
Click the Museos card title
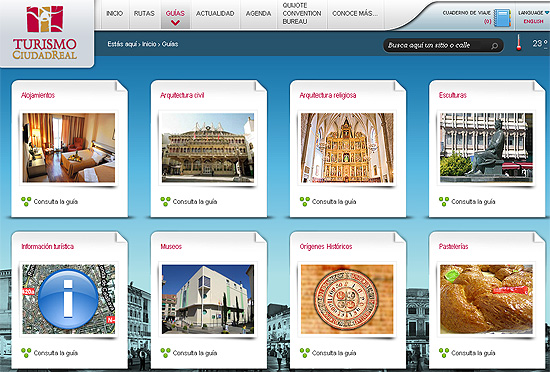tap(171, 246)
